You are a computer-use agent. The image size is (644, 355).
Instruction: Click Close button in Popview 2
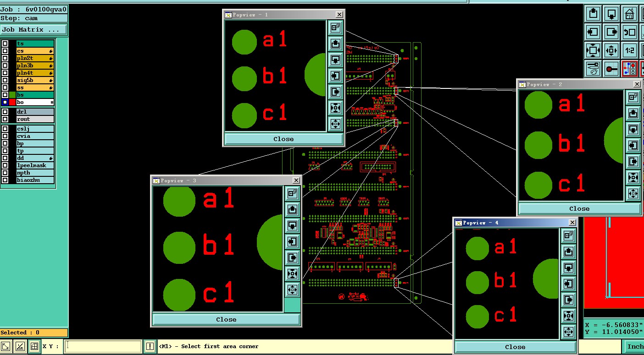pyautogui.click(x=579, y=208)
